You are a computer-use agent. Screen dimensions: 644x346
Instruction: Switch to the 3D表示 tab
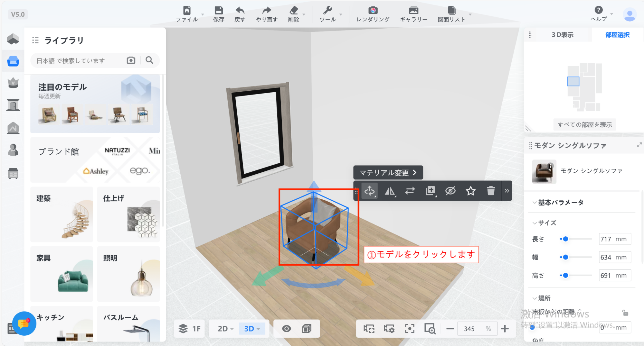pos(562,35)
